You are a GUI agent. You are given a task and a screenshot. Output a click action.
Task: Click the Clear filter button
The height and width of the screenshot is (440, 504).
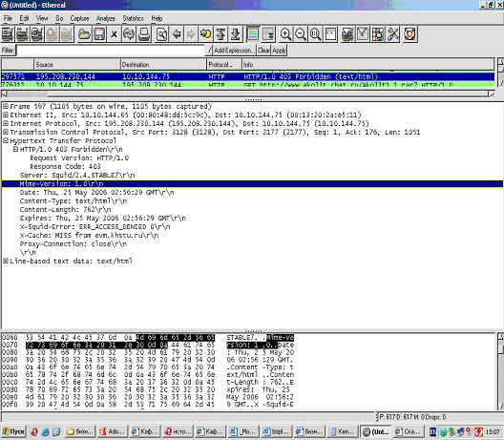[263, 51]
